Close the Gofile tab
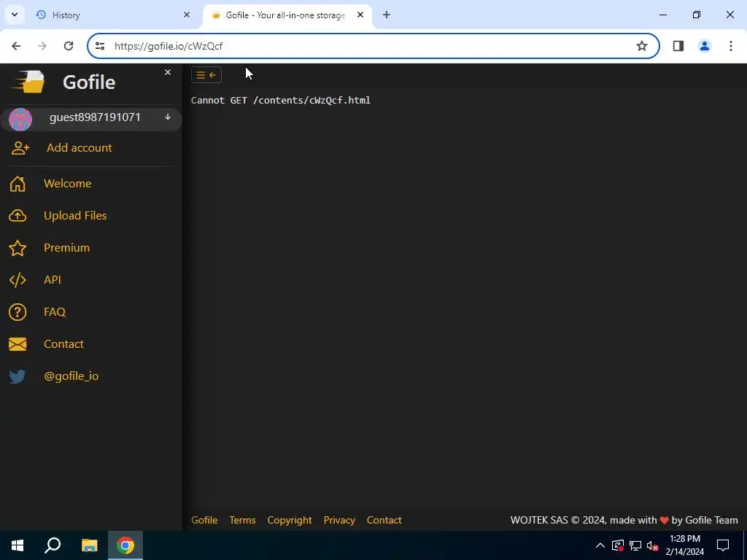The height and width of the screenshot is (560, 747). pyautogui.click(x=360, y=15)
